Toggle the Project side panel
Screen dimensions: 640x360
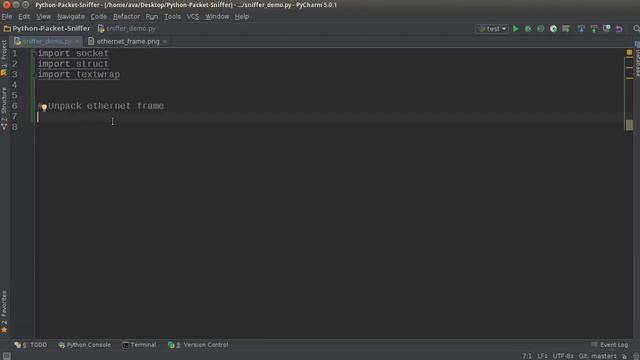tap(4, 58)
